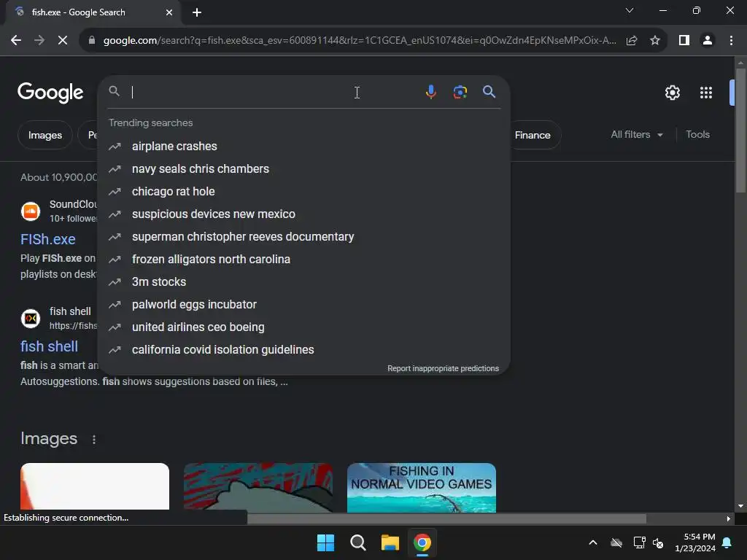This screenshot has width=747, height=560.
Task: Show hidden system tray icons
Action: click(x=593, y=542)
